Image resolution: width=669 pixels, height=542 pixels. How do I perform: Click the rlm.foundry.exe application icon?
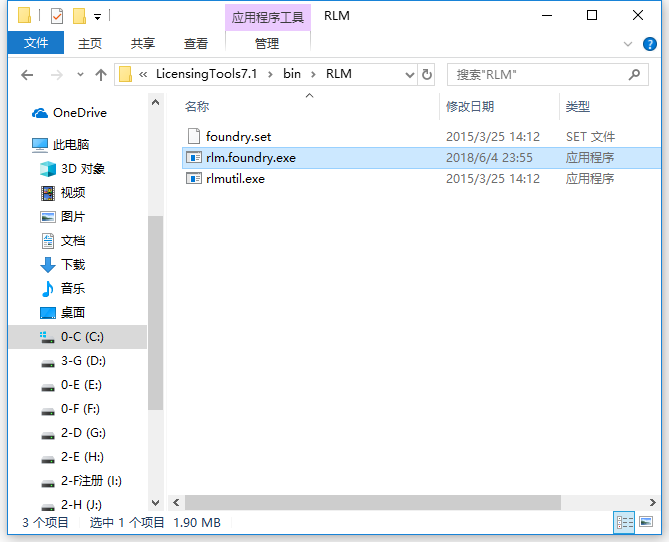194,157
